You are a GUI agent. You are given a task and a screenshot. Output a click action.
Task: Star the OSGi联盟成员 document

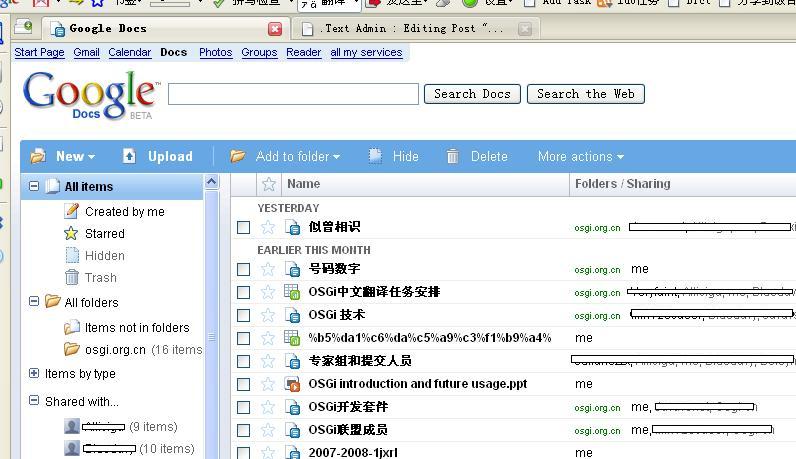[268, 430]
